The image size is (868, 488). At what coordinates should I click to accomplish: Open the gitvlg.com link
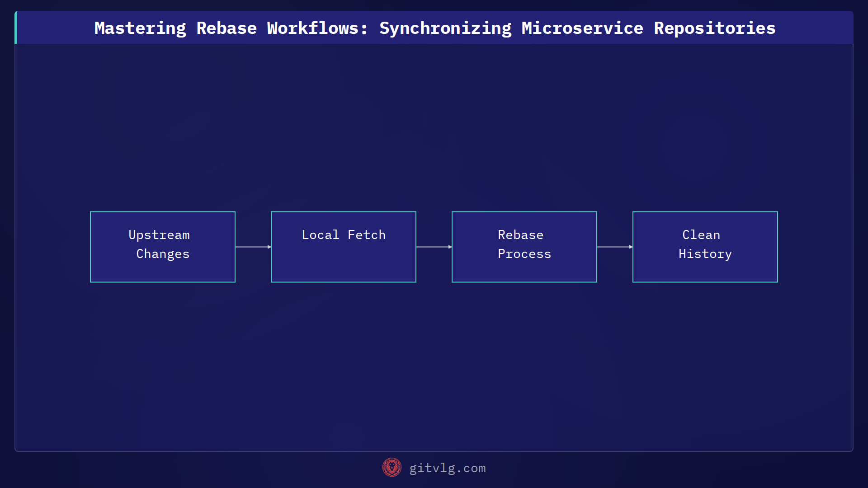[x=447, y=468]
